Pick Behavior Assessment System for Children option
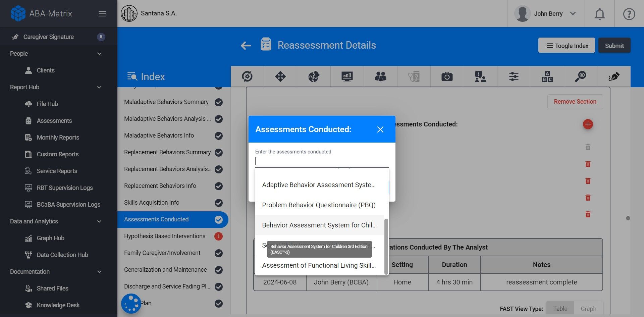644x317 pixels. click(x=319, y=225)
